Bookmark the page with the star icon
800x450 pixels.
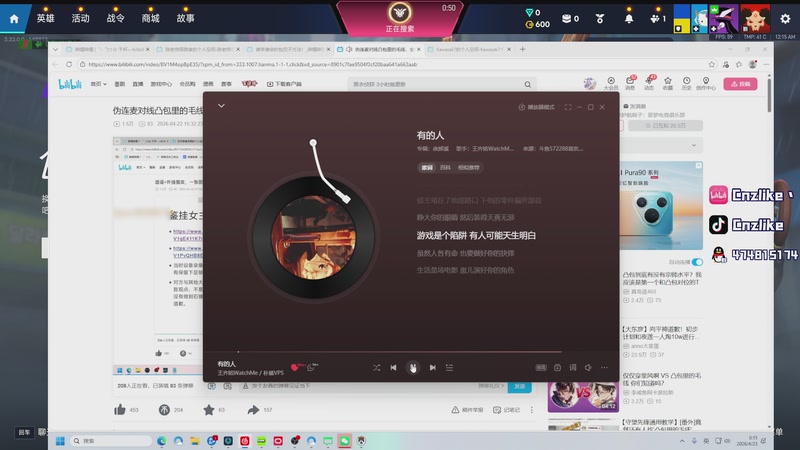[x=712, y=64]
